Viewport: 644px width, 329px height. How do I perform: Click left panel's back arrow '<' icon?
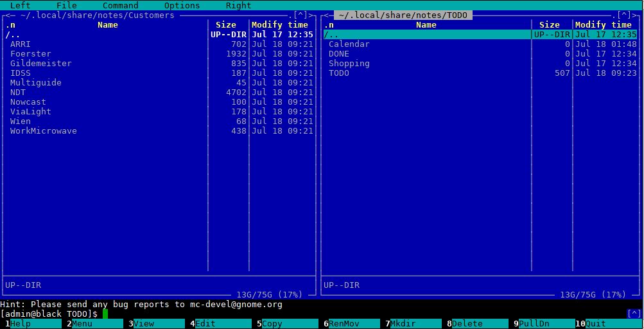pos(8,15)
